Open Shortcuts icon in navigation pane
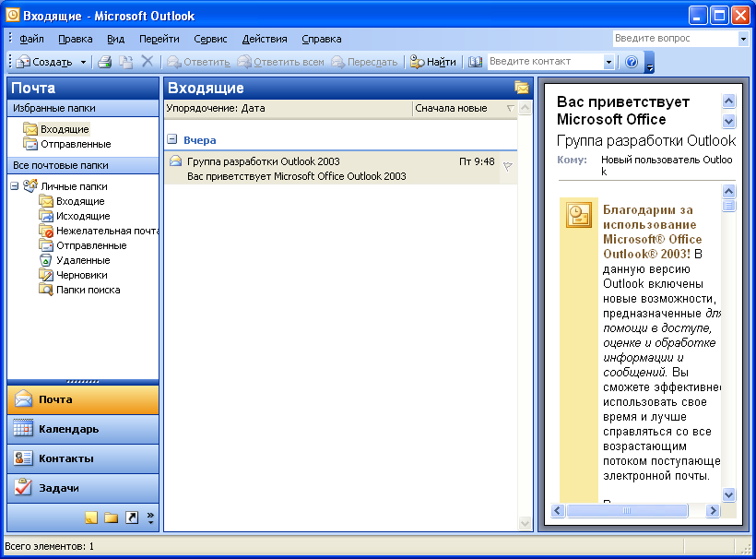Screen dimensions: 756x559 pyautogui.click(x=132, y=517)
